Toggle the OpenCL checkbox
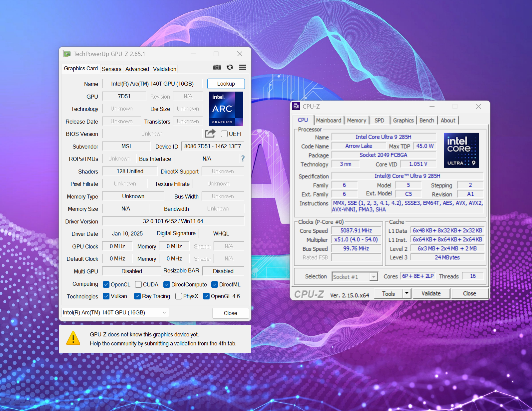The width and height of the screenshot is (532, 411). click(106, 284)
